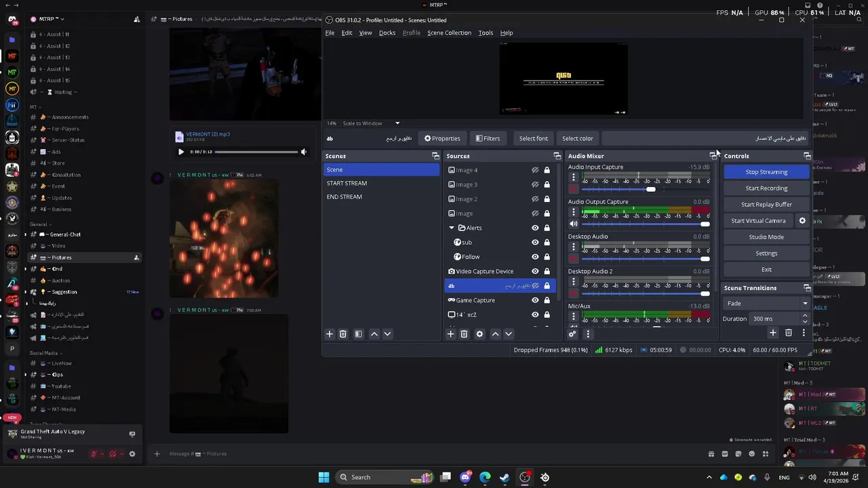Image resolution: width=868 pixels, height=488 pixels.
Task: Collapse the MT category in Discord
Action: tap(34, 106)
